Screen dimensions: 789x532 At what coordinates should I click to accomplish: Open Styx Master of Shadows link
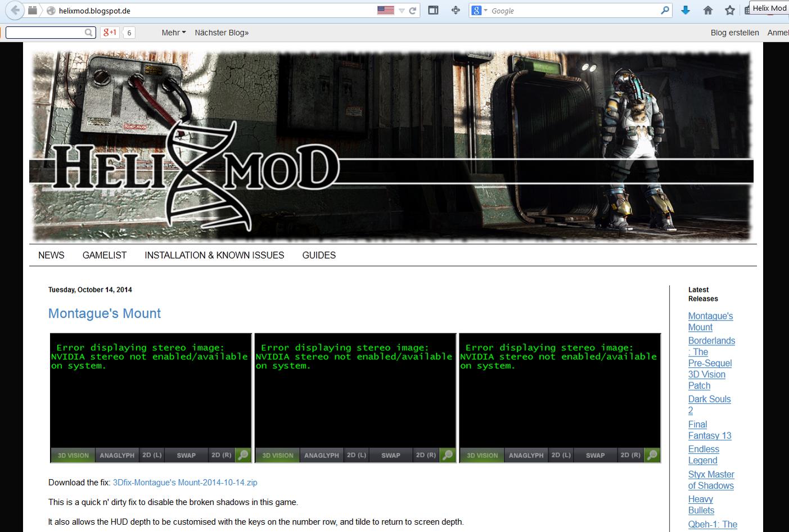pyautogui.click(x=711, y=480)
